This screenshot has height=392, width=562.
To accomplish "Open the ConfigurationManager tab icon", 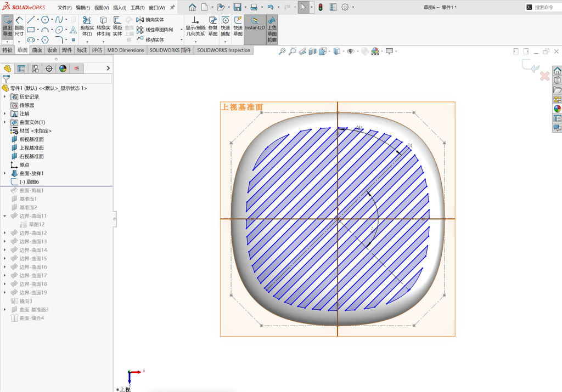I will 35,69.
